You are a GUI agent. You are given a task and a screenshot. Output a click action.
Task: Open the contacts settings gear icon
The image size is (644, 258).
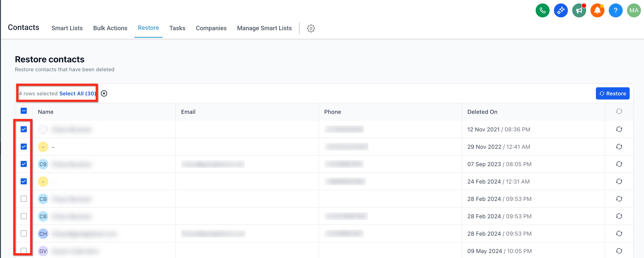click(x=311, y=28)
